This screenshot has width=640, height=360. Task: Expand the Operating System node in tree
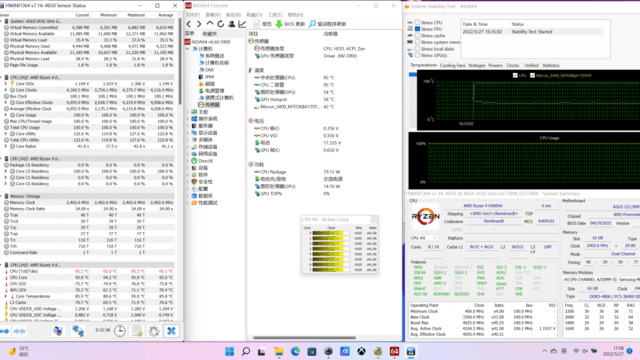click(188, 119)
